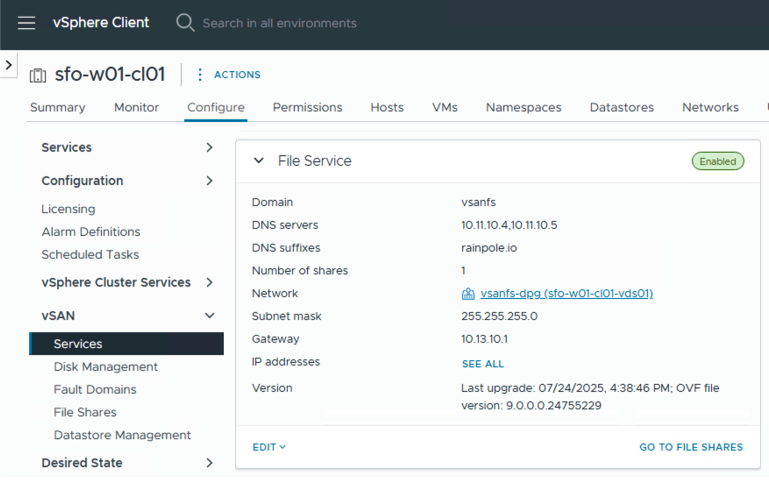Expand the Services section in sidebar

click(x=209, y=148)
